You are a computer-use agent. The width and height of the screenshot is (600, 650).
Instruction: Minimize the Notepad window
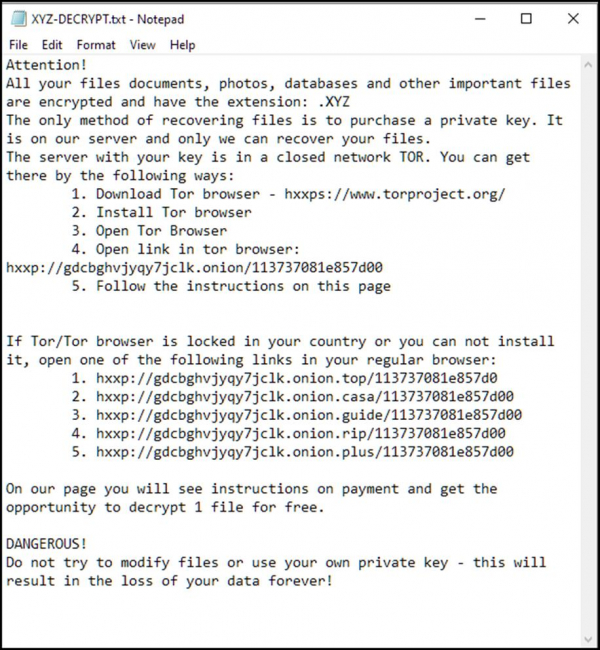click(x=480, y=18)
